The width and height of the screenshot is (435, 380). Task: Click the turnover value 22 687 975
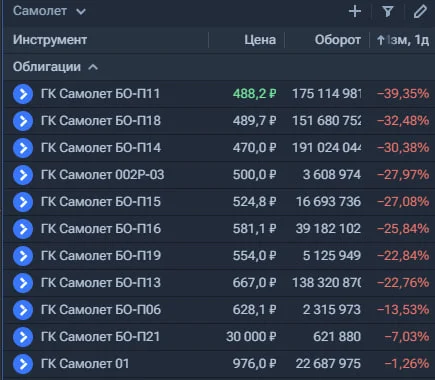coord(328,364)
